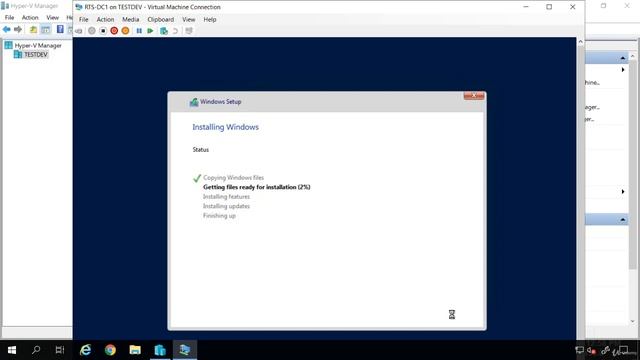Click the Revert toolbar icon
Image resolution: width=640 pixels, height=360 pixels.
pos(175,31)
